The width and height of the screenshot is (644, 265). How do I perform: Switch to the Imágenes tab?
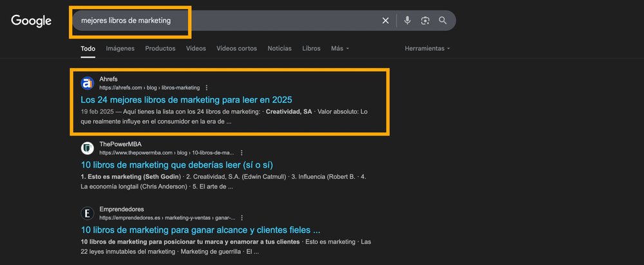point(120,48)
